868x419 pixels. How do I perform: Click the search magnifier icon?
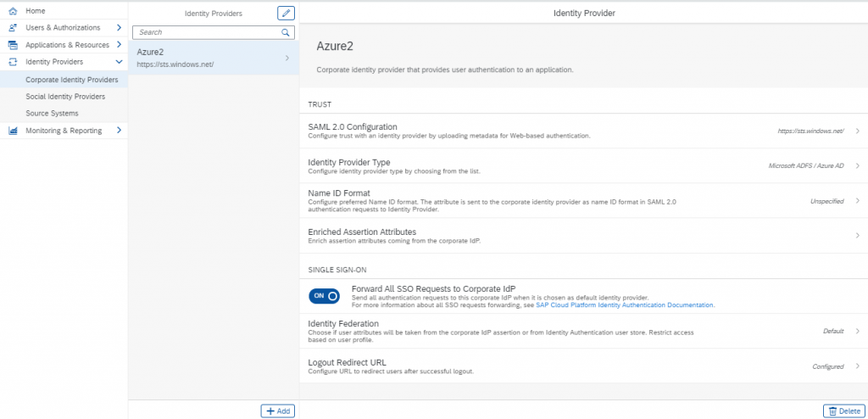pyautogui.click(x=285, y=33)
